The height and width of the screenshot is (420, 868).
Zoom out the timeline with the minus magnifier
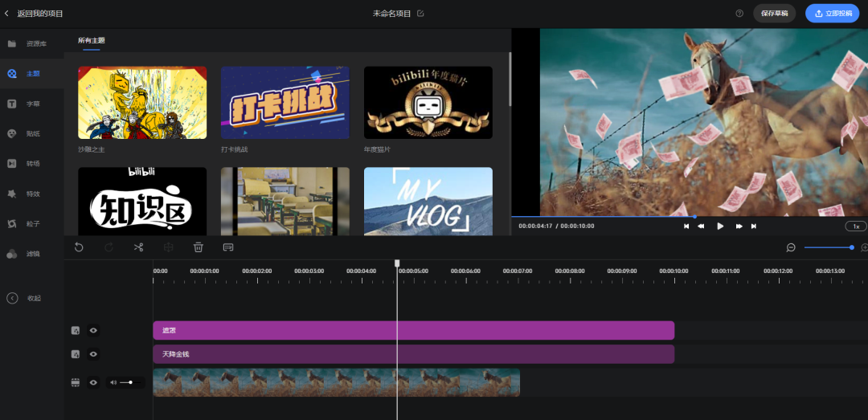point(791,247)
